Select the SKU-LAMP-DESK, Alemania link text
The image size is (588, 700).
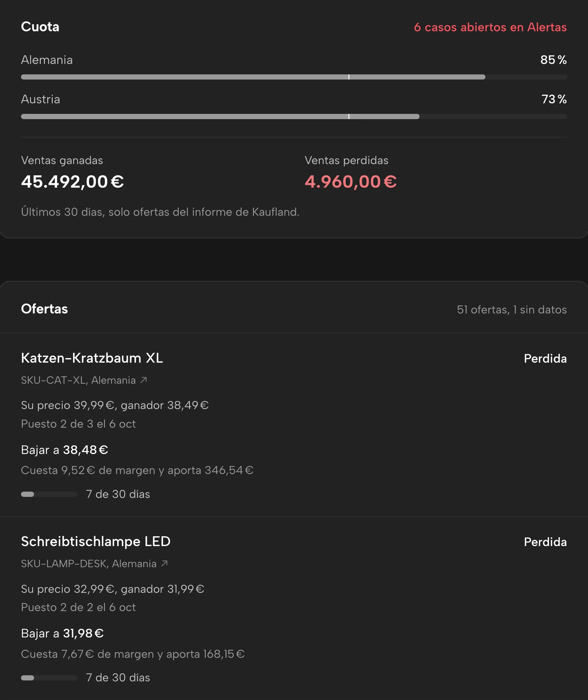click(89, 563)
